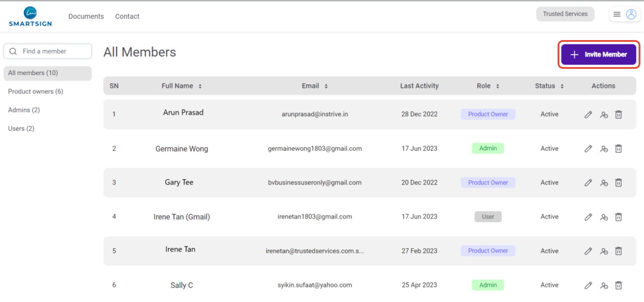Click the search magnifier icon
This screenshot has height=302, width=644.
click(13, 51)
